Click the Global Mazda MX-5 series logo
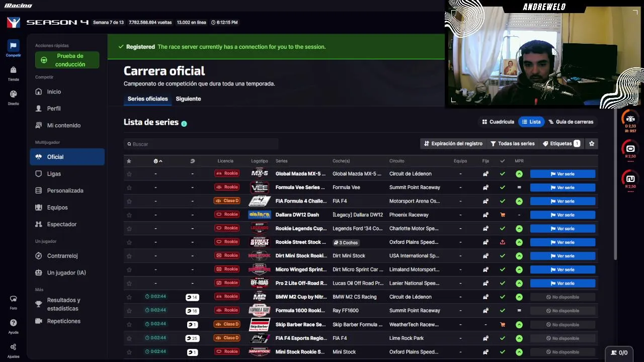The height and width of the screenshot is (362, 644). [260, 173]
